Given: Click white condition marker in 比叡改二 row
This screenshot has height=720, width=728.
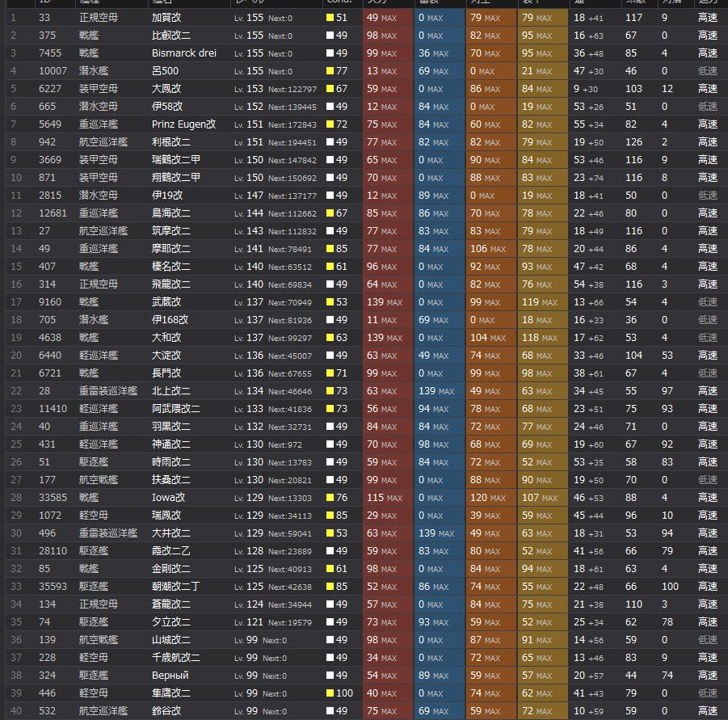Looking at the screenshot, I should coord(330,36).
